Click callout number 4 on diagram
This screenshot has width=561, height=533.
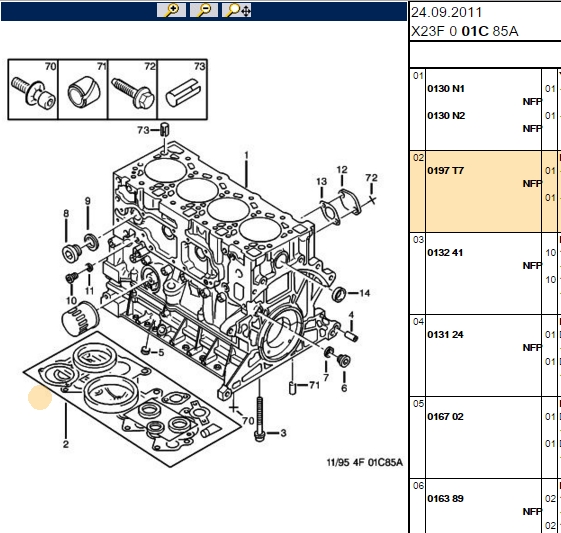click(351, 315)
